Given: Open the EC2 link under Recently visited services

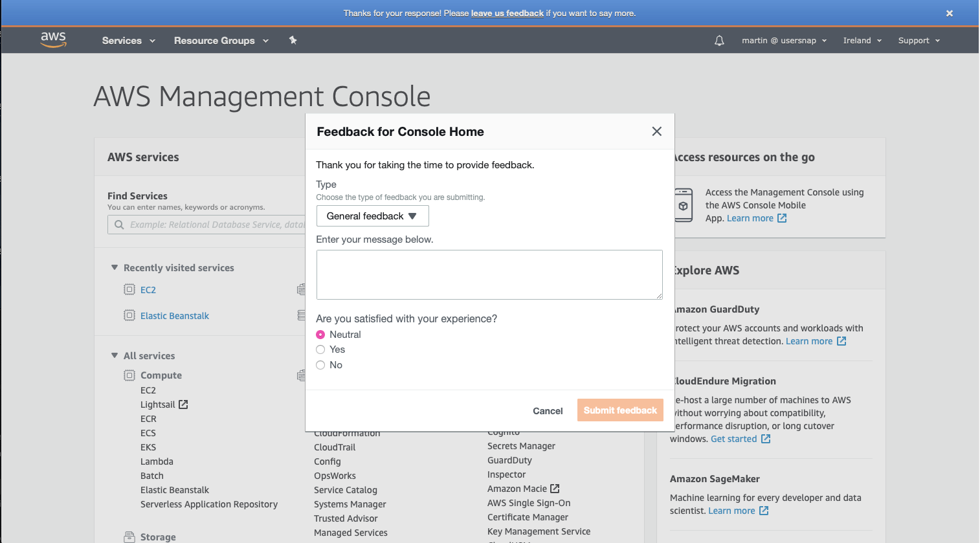Looking at the screenshot, I should [x=148, y=290].
